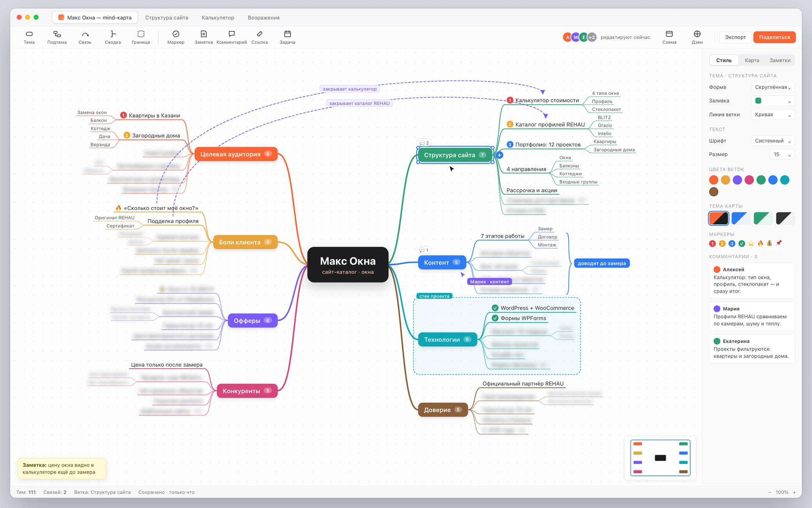Insert a Комментарий on the topic
The height and width of the screenshot is (508, 812).
click(x=232, y=37)
